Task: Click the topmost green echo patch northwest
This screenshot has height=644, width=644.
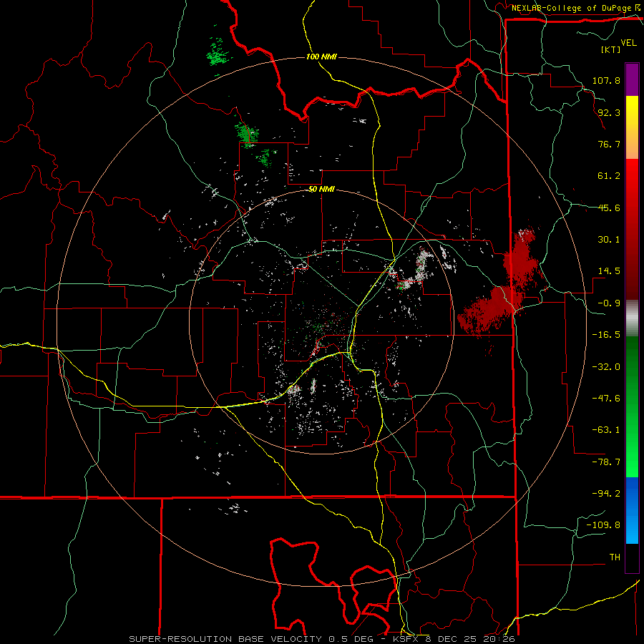Action: (x=216, y=54)
